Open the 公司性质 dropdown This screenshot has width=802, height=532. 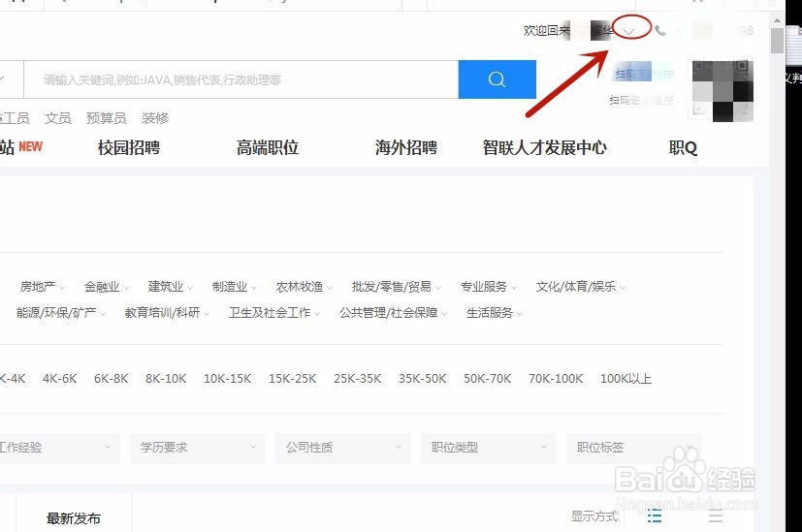pos(342,448)
